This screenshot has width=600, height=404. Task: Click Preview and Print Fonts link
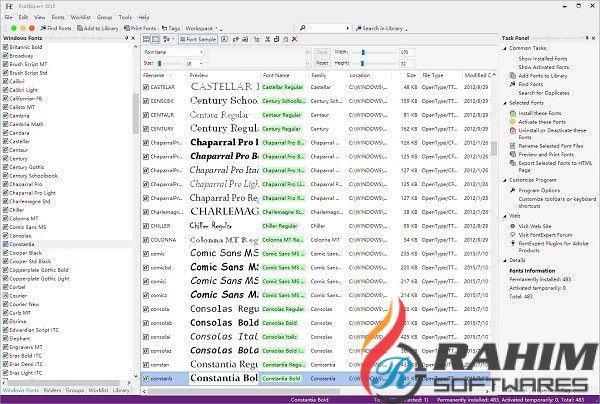tap(546, 155)
